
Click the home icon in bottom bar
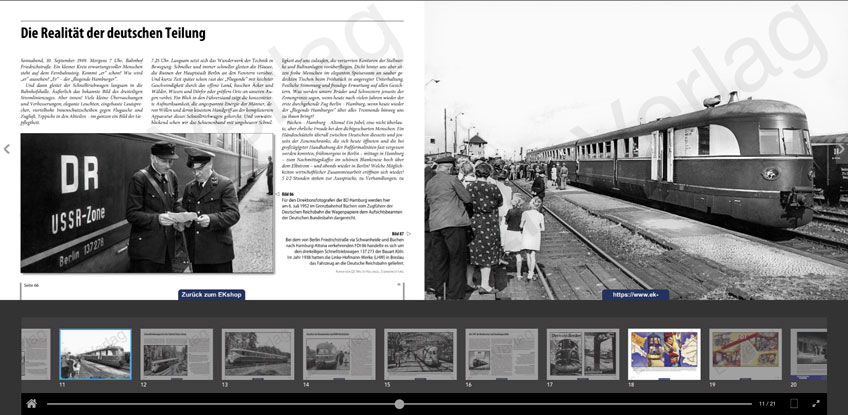31,403
